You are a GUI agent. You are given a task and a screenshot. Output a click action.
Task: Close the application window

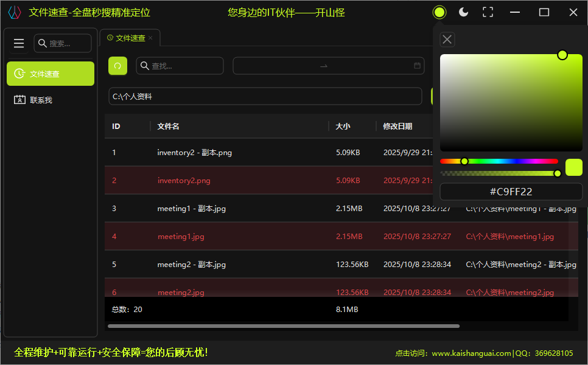point(573,12)
